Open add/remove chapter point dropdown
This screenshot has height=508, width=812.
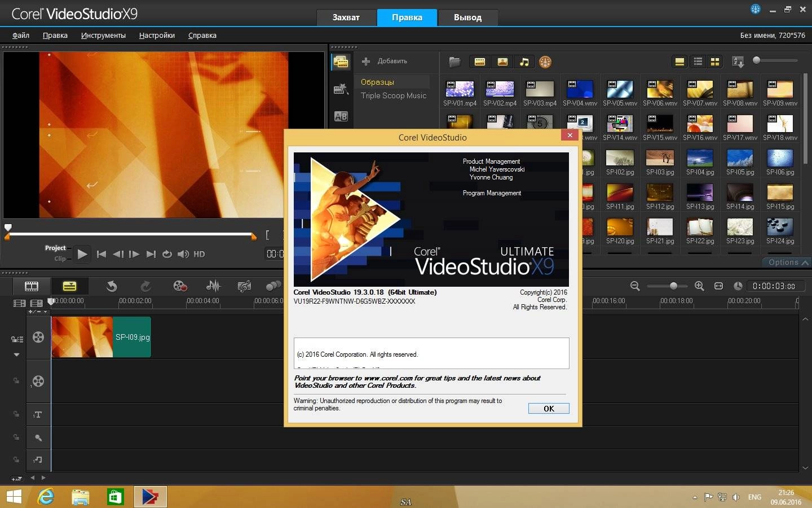[x=38, y=312]
